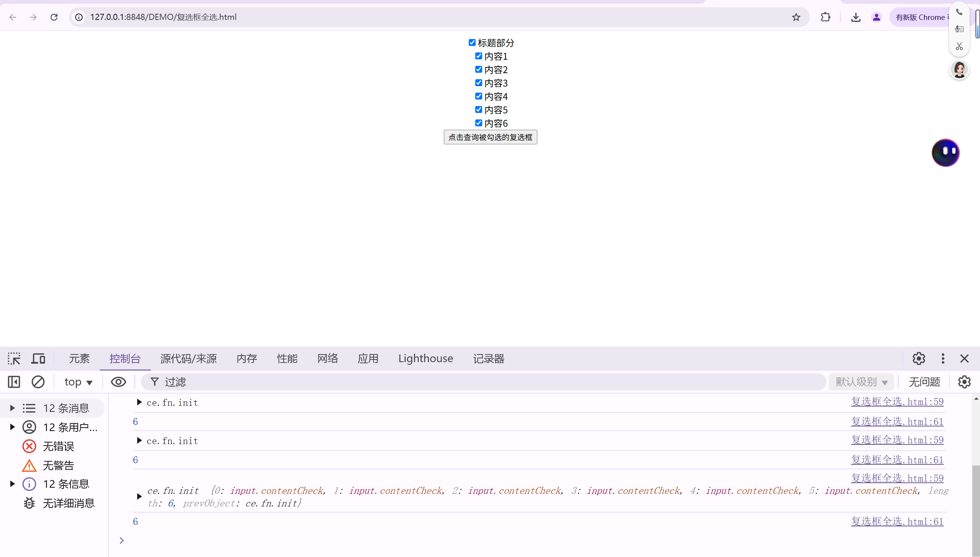Click the 点击查询被勾选的复选框 button
Screen dimensions: 980x557
[x=490, y=137]
